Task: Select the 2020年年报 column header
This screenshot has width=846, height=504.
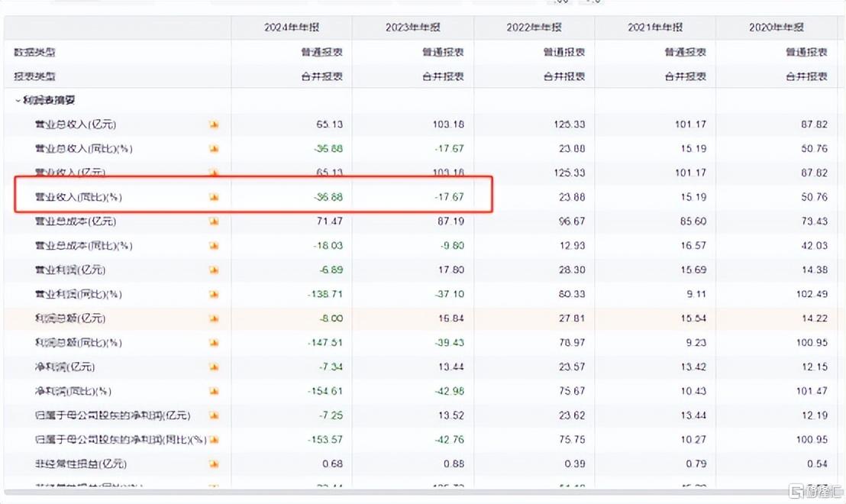Action: 777,27
